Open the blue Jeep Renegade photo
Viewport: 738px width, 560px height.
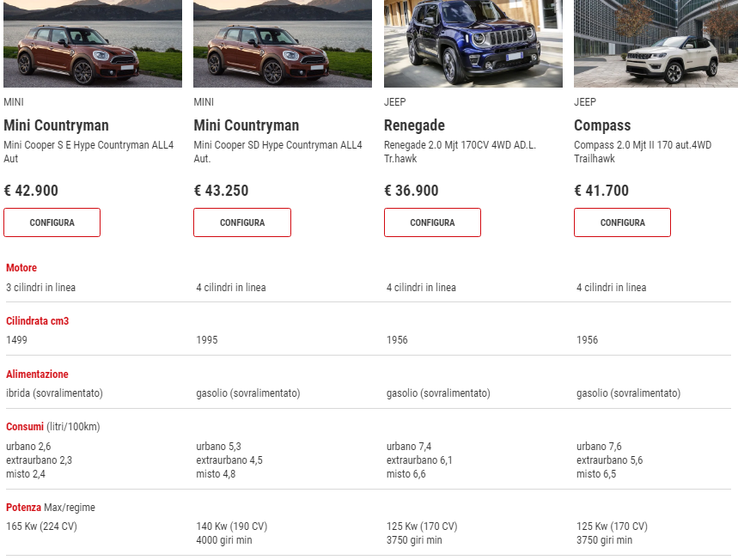coord(473,43)
